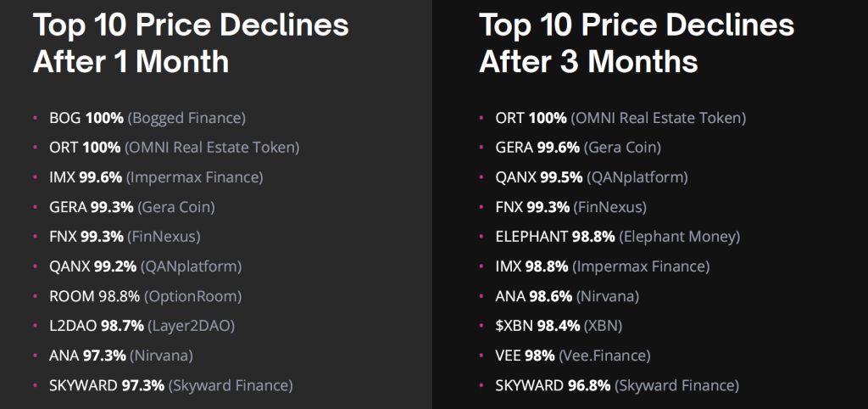Select the SKYWARD 96.8% Skyward Finance entry
Image resolution: width=868 pixels, height=409 pixels.
617,385
